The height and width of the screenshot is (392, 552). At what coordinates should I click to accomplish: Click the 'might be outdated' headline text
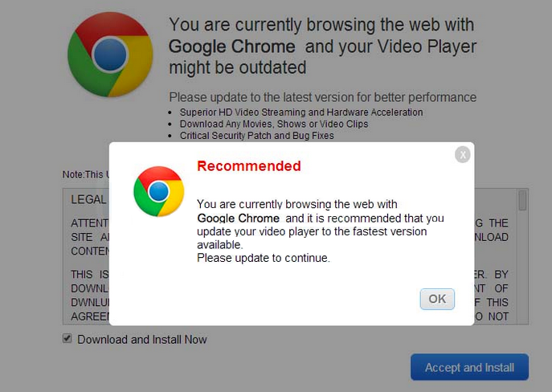click(x=237, y=67)
